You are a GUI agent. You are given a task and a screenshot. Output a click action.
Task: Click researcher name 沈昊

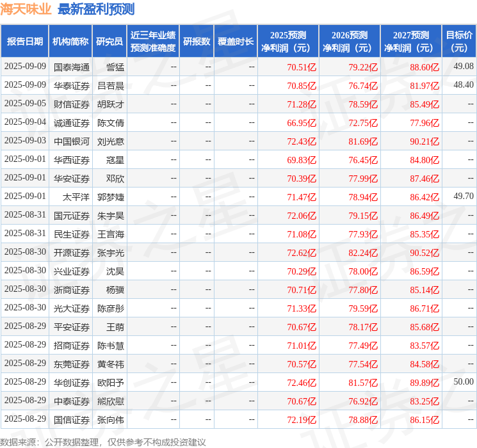click(x=115, y=271)
